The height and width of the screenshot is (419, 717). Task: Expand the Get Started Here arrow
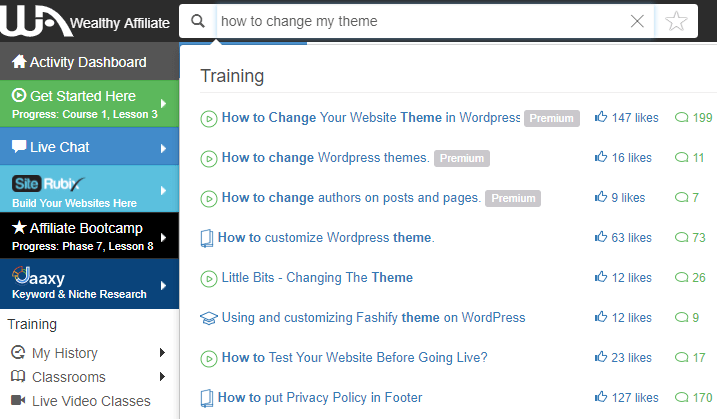(163, 104)
